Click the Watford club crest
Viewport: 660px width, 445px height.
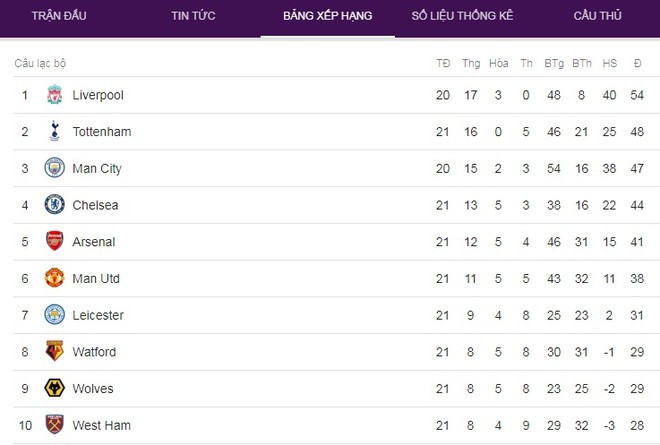click(54, 351)
